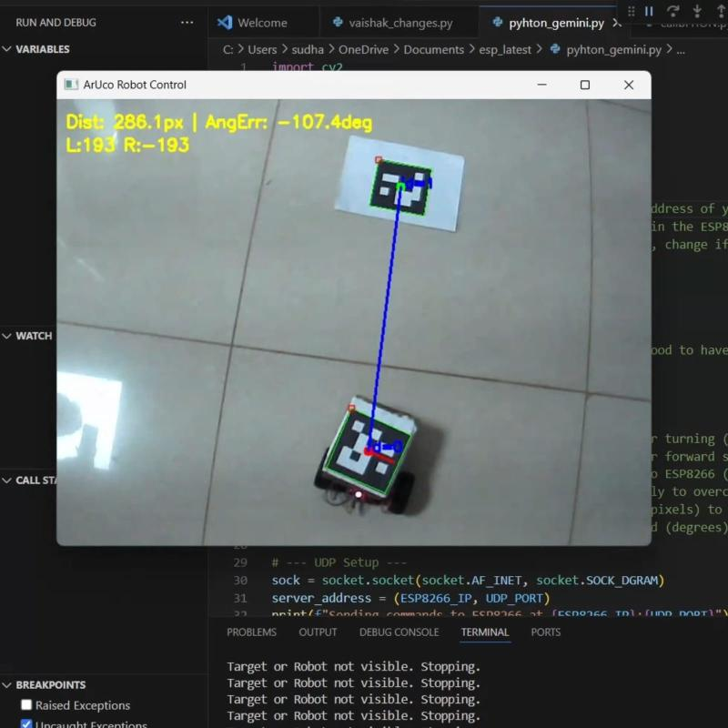Click the Python icon on vaishak_changes.py tab
The width and height of the screenshot is (728, 728).
point(338,22)
